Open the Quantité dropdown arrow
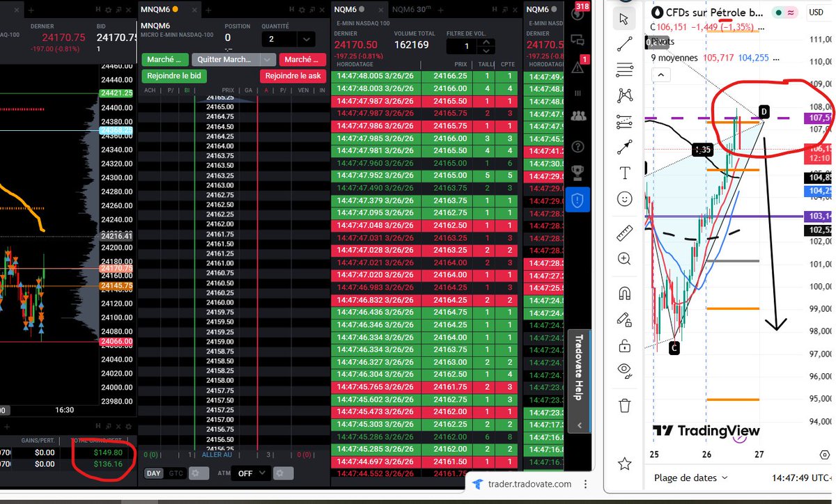This screenshot has height=504, width=836. pyautogui.click(x=307, y=39)
